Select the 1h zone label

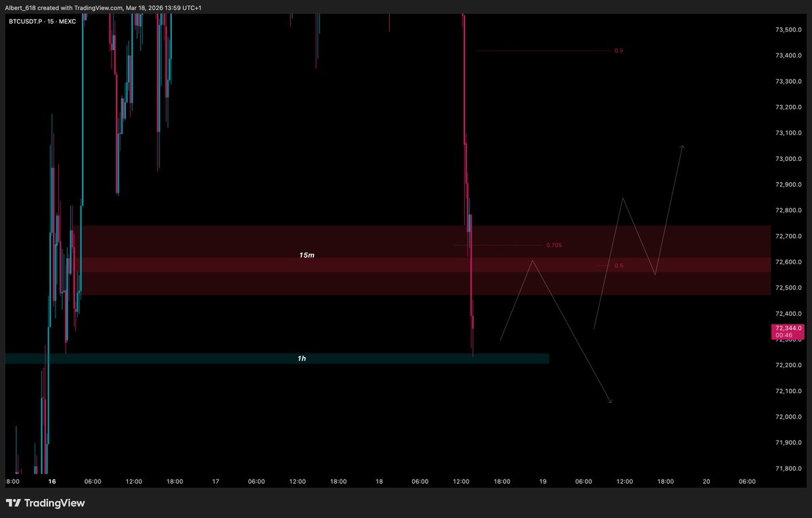(301, 358)
